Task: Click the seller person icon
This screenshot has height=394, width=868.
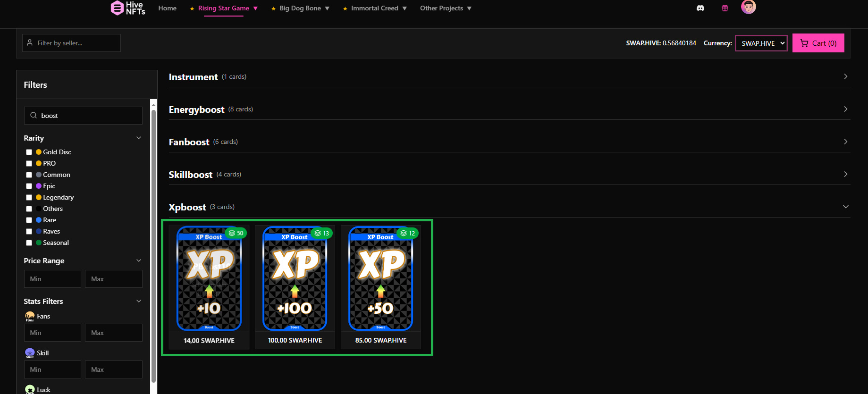Action: 30,42
